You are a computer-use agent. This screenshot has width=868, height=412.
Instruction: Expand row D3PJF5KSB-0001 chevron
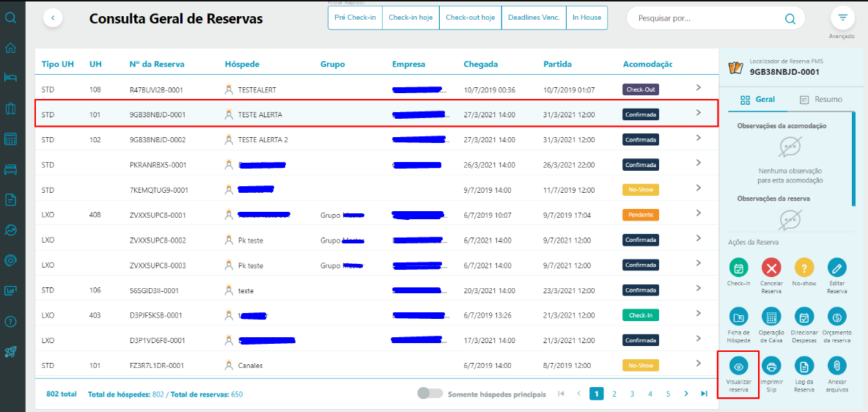tap(699, 313)
